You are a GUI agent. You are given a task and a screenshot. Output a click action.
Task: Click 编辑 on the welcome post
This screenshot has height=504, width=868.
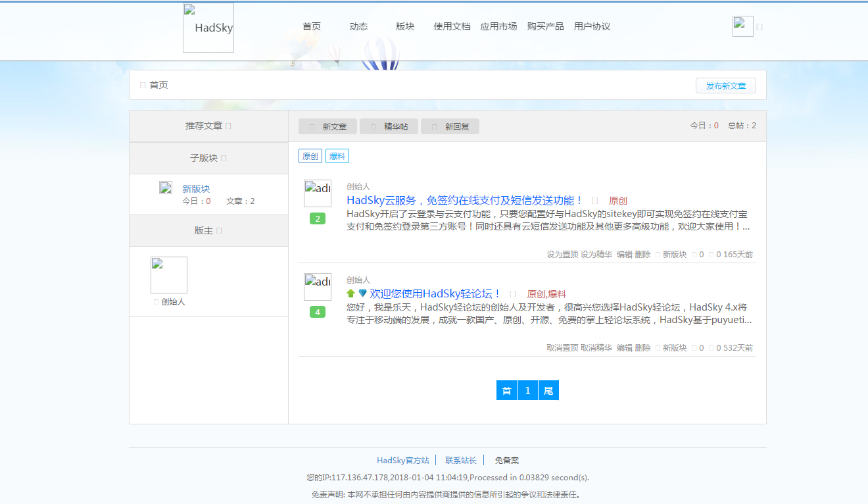point(624,348)
